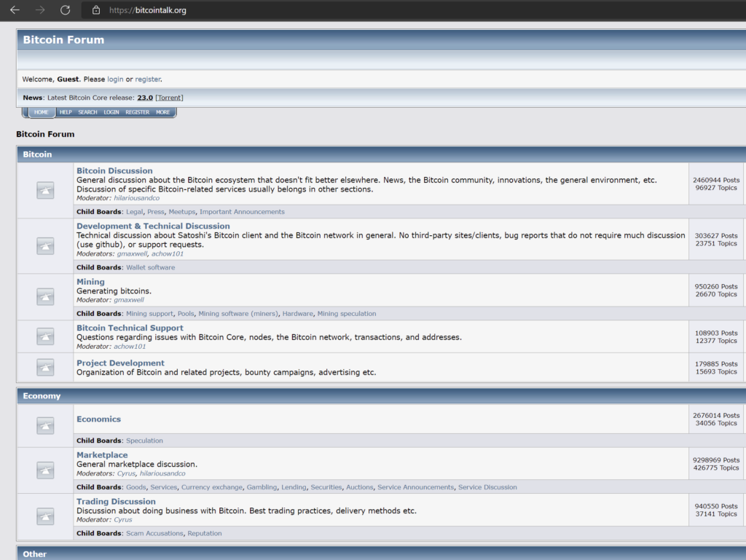This screenshot has height=560, width=746.
Task: Open the Mining board
Action: coord(90,282)
